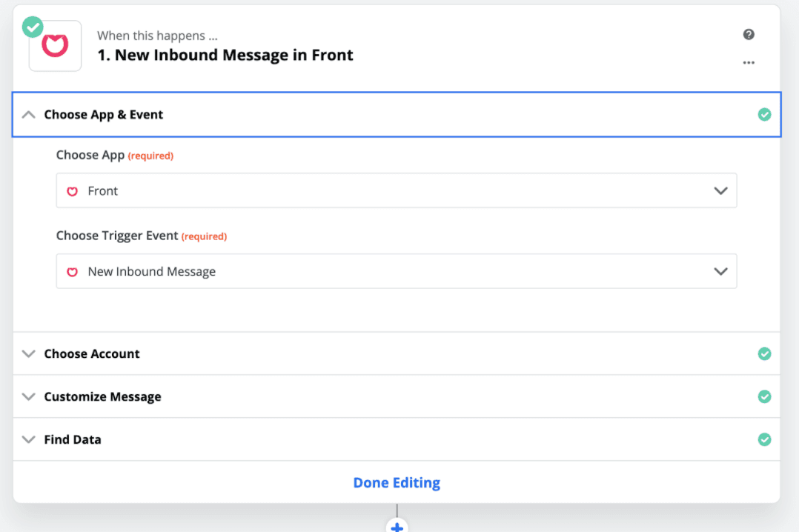Click the Choose Account green checkmark
The width and height of the screenshot is (799, 532).
click(764, 353)
